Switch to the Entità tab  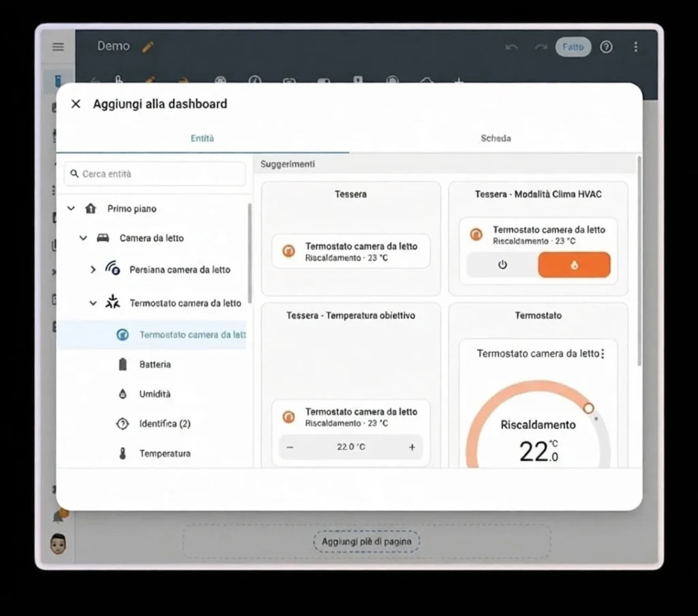click(x=202, y=138)
